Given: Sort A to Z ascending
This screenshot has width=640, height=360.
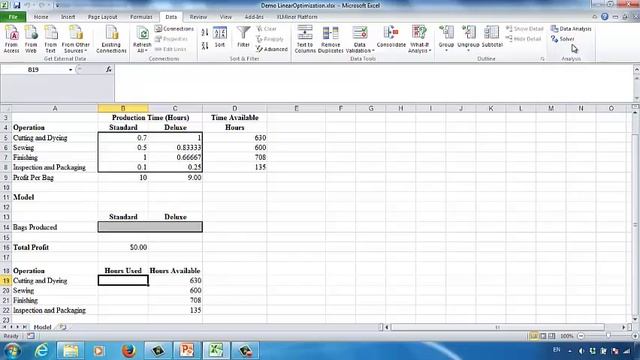Looking at the screenshot, I should [x=205, y=33].
